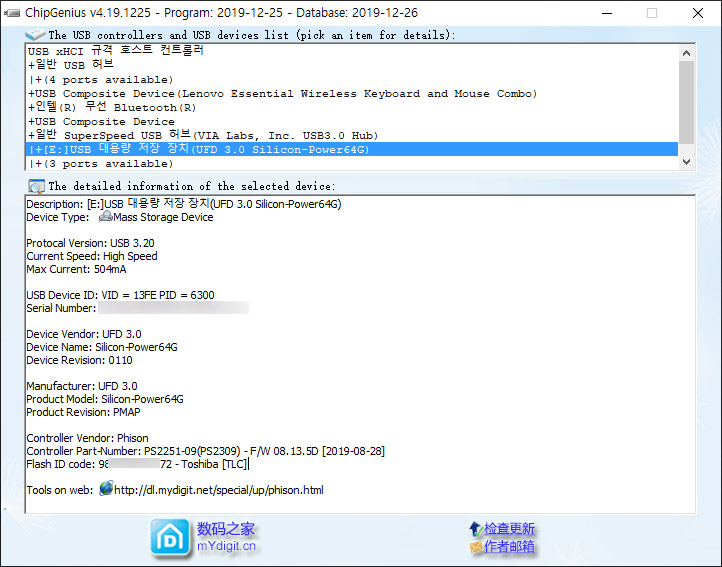This screenshot has height=567, width=722.
Task: Click the device list scrollbar thumb
Action: point(686,102)
